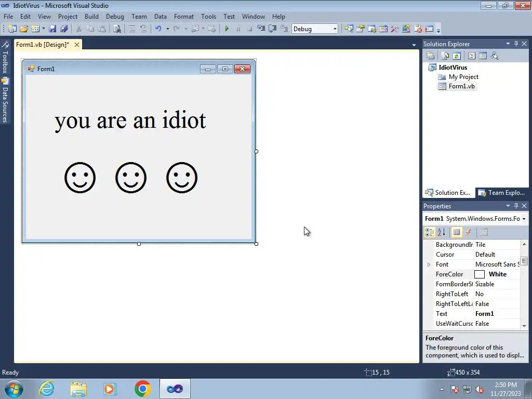Open the active documents list dropdown arrow
The height and width of the screenshot is (399, 532).
[414, 45]
